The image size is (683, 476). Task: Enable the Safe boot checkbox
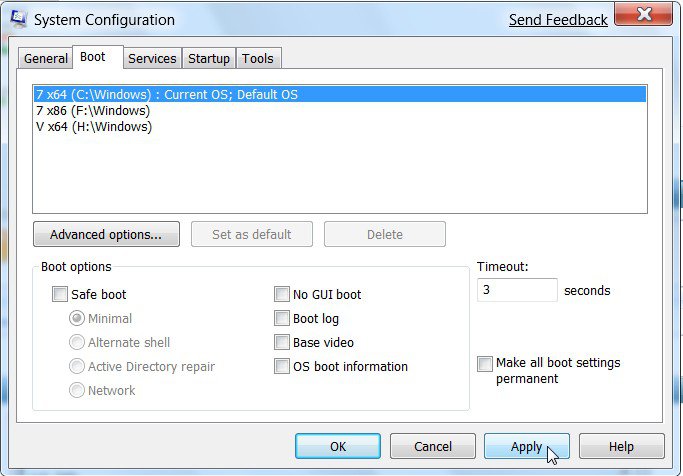click(60, 294)
